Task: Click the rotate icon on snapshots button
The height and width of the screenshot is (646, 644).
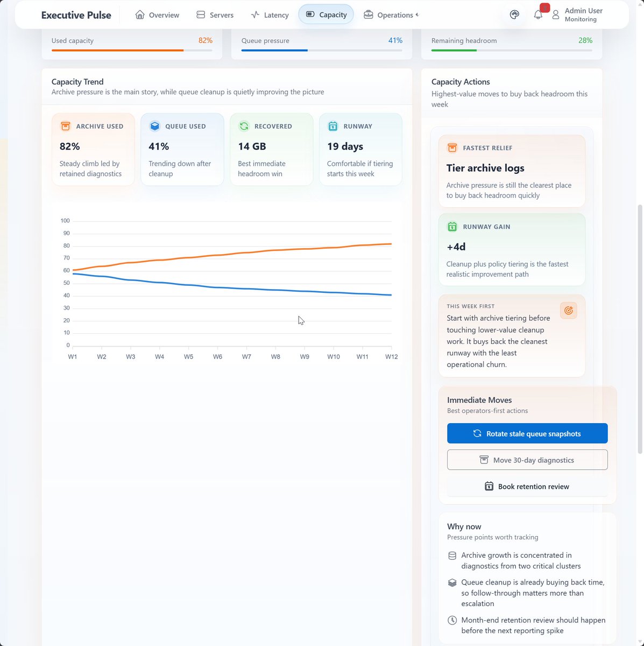Action: pyautogui.click(x=477, y=433)
